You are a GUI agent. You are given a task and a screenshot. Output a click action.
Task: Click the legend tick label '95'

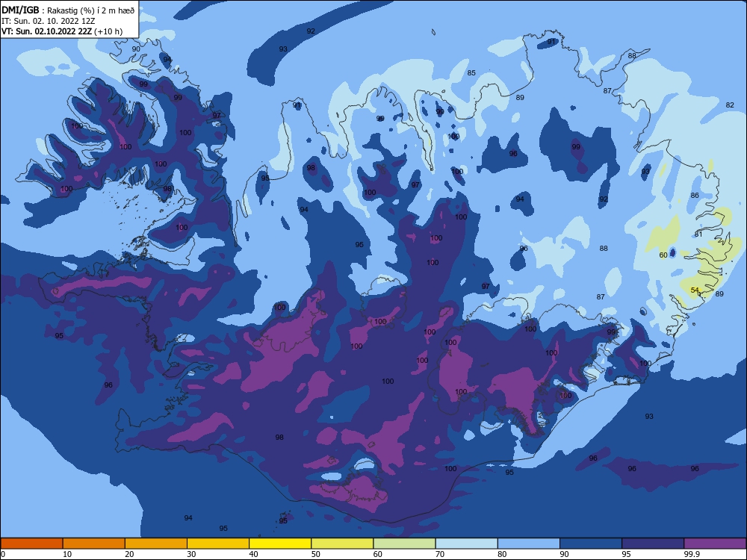coord(627,554)
